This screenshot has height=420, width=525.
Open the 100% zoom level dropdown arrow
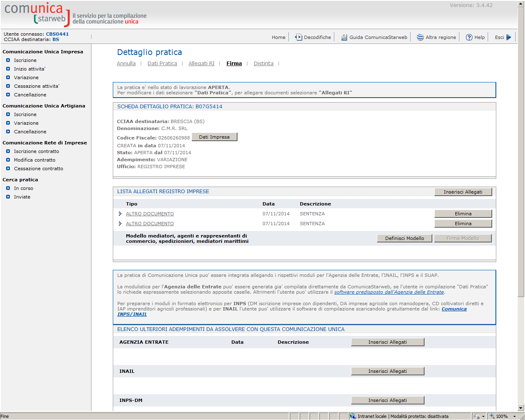(x=515, y=416)
